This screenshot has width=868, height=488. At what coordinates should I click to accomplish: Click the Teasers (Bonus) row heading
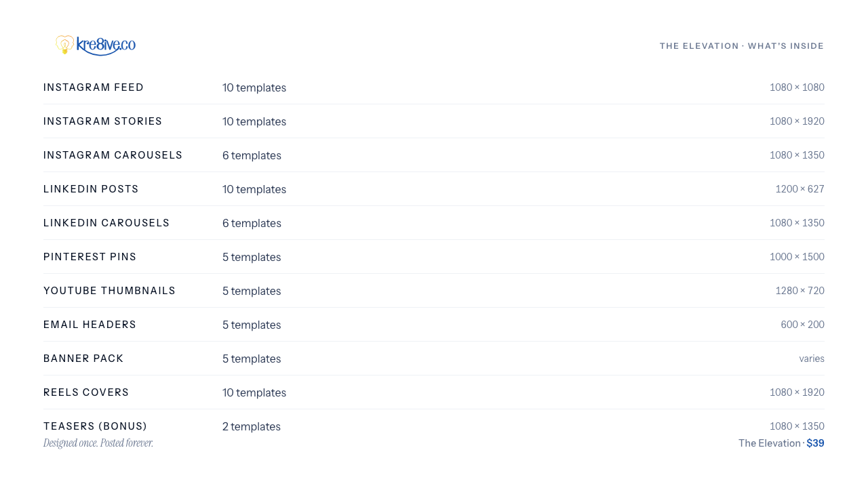click(x=96, y=426)
